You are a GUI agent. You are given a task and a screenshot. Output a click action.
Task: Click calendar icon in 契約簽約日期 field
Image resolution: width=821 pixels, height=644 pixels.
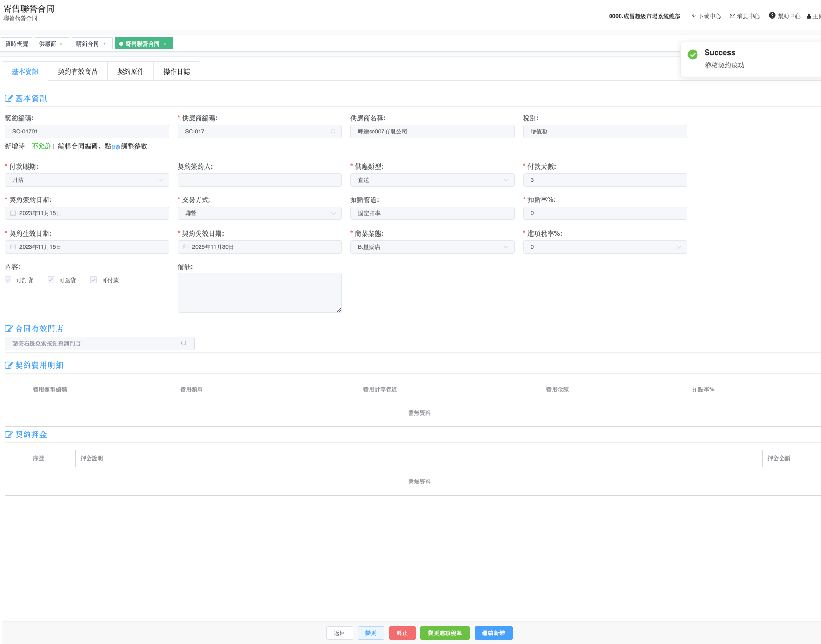pos(13,213)
